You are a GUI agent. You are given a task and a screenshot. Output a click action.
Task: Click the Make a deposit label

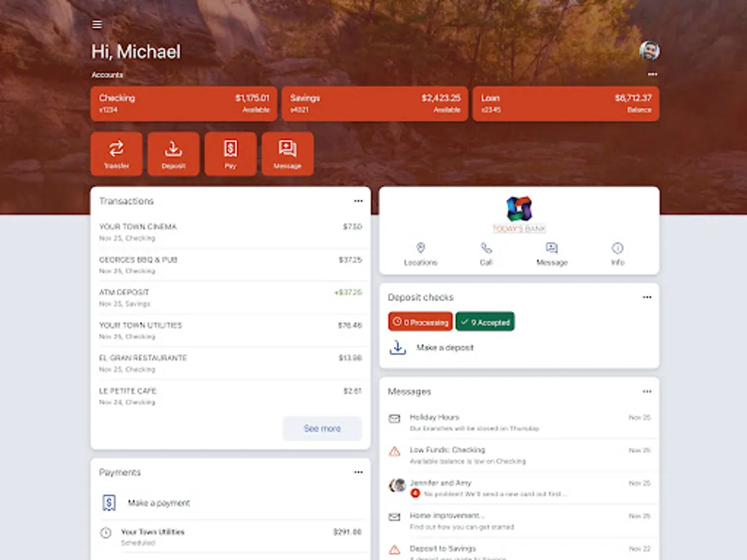pos(445,348)
